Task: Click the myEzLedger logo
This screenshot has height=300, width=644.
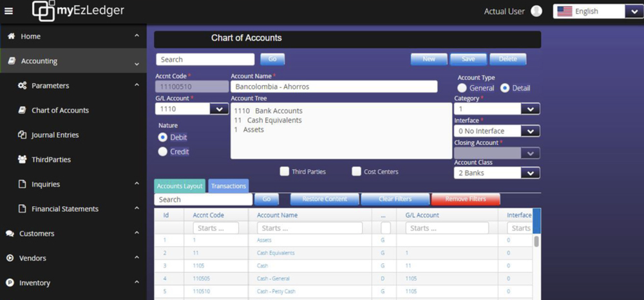Action: [79, 11]
